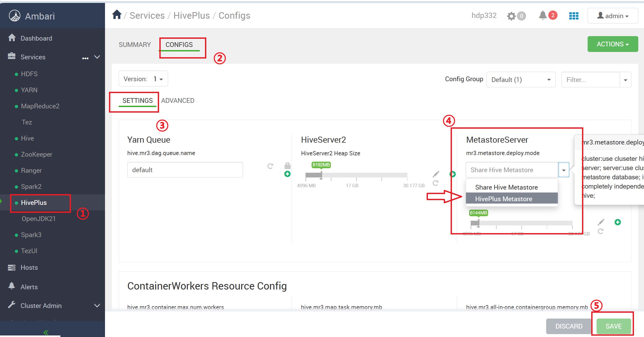Click the Services briefcase icon
Viewport: 644px width, 337px height.
click(12, 56)
